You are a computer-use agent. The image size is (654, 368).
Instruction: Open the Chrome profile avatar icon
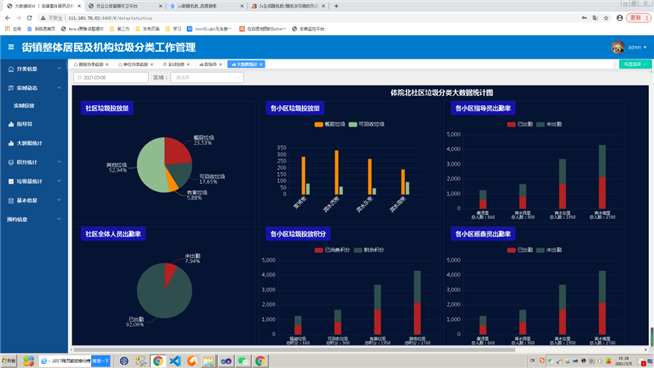[619, 18]
